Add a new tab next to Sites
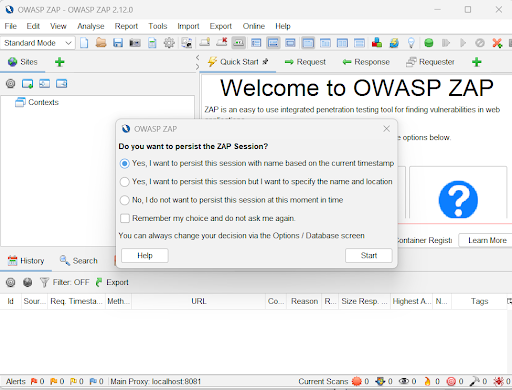 [x=60, y=62]
